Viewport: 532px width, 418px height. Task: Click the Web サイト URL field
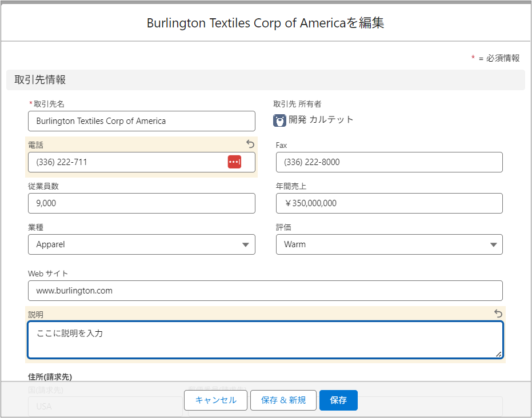coord(265,291)
